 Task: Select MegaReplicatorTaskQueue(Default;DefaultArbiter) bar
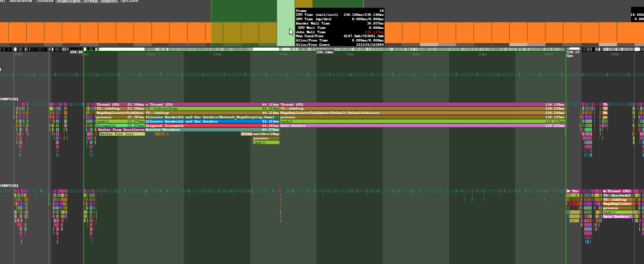tap(422, 113)
